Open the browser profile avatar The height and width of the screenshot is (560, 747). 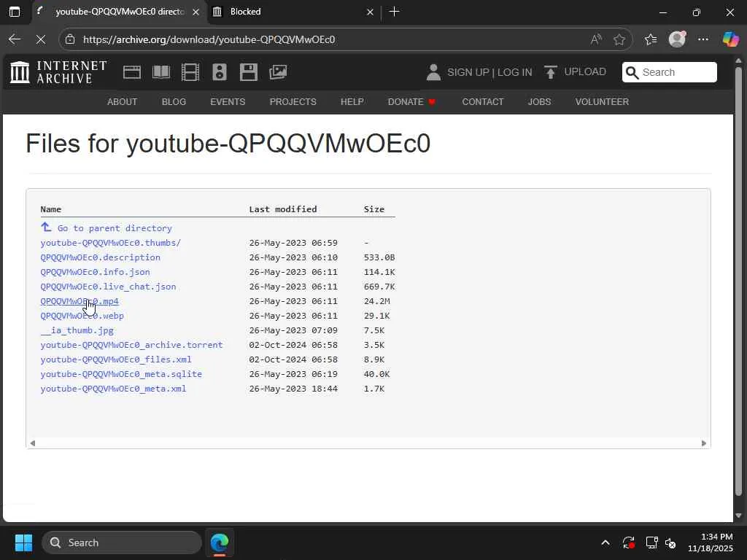(x=677, y=39)
